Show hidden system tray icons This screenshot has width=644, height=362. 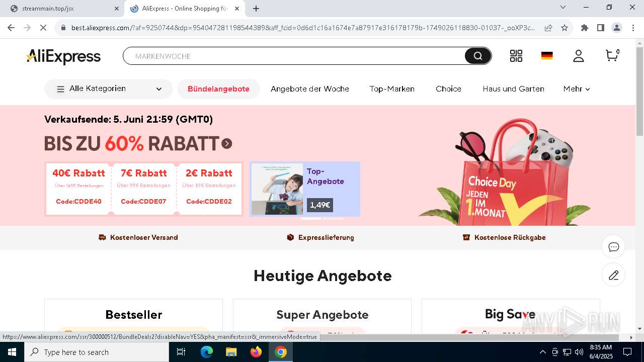click(542, 352)
